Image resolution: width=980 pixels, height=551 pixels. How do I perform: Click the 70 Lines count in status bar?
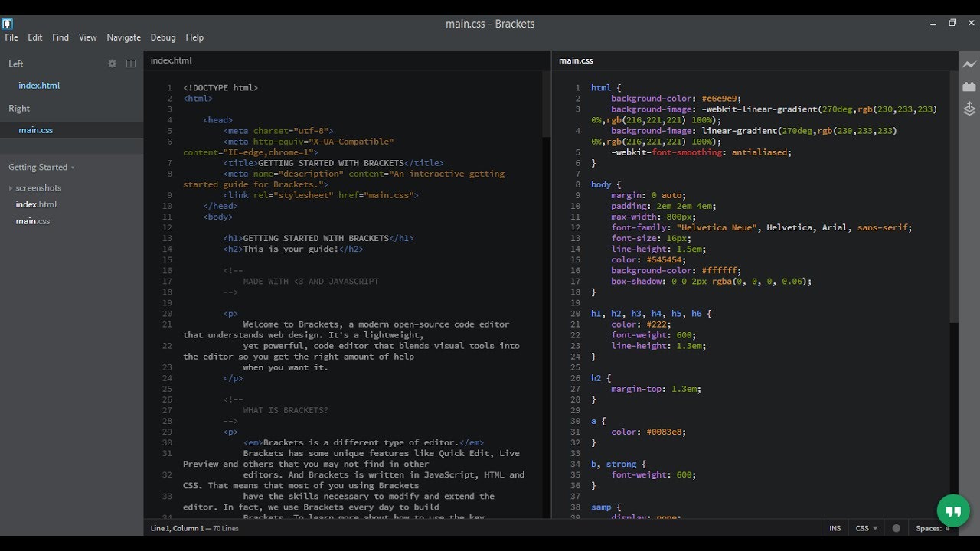click(225, 528)
